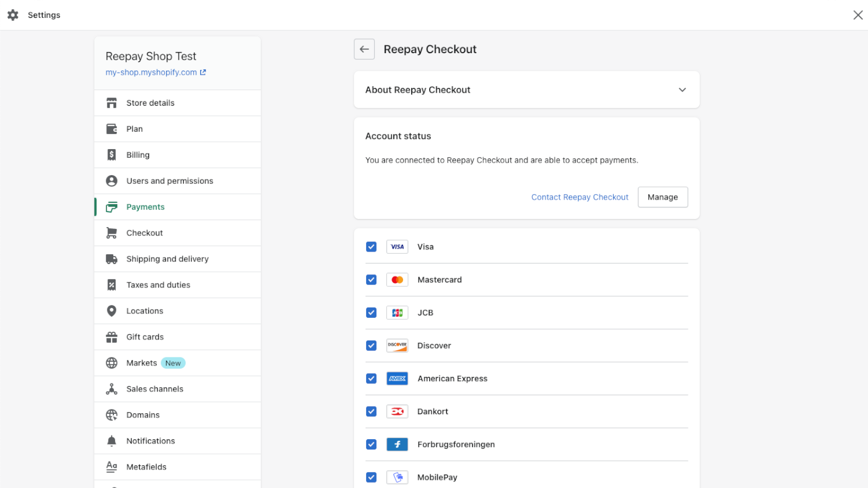Click the Dankort logo

pos(397,412)
